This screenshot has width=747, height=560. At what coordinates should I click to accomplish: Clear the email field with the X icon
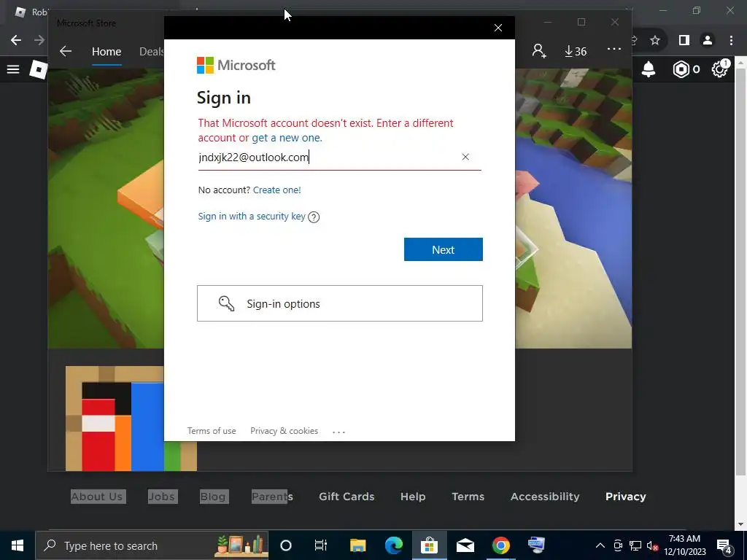coord(465,157)
